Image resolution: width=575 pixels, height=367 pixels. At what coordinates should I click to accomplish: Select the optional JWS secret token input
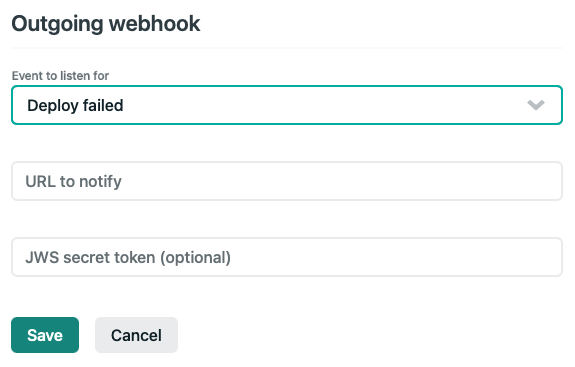click(x=287, y=257)
